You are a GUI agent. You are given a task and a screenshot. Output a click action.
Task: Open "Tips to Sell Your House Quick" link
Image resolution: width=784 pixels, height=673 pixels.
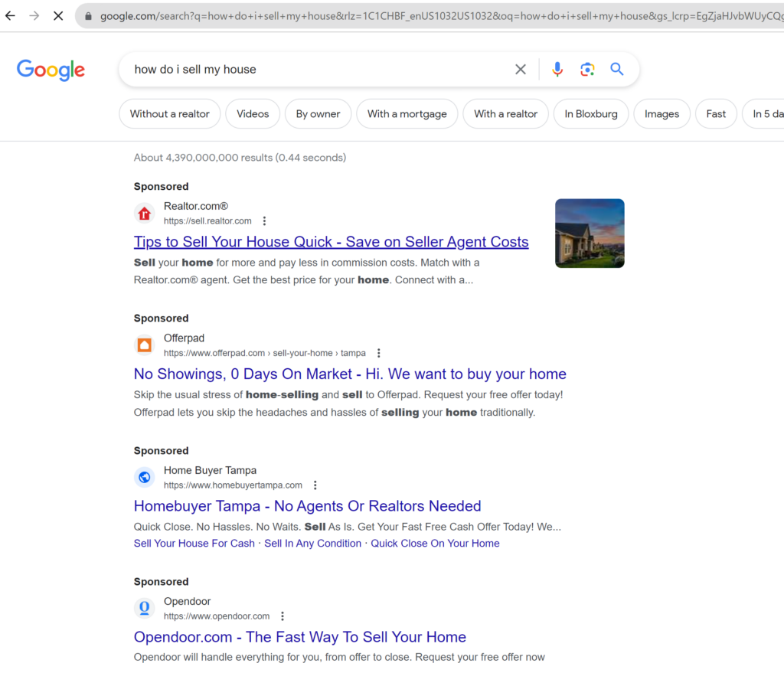pyautogui.click(x=331, y=242)
